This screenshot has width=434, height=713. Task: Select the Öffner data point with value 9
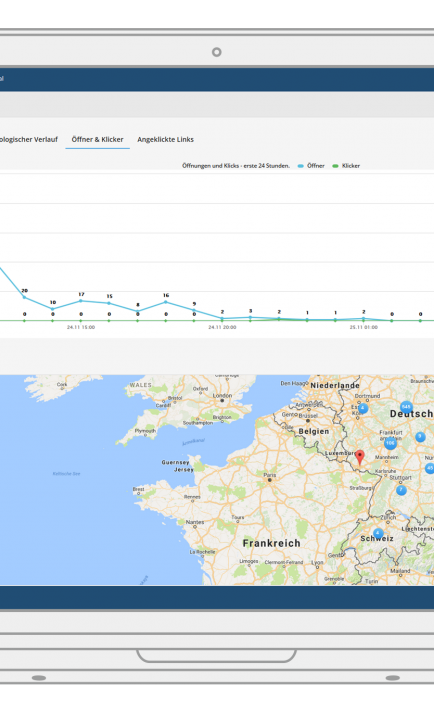194,310
